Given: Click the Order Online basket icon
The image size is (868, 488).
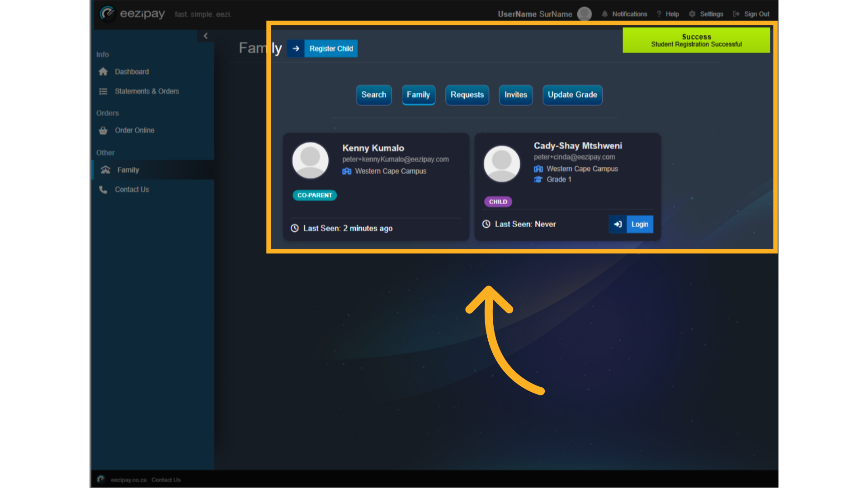Looking at the screenshot, I should click(103, 130).
